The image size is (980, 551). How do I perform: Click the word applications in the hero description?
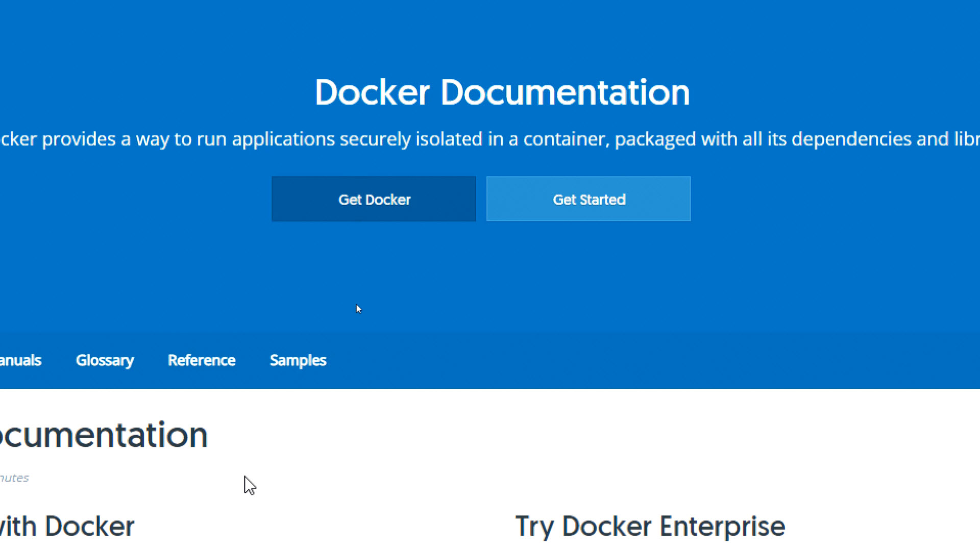(283, 139)
